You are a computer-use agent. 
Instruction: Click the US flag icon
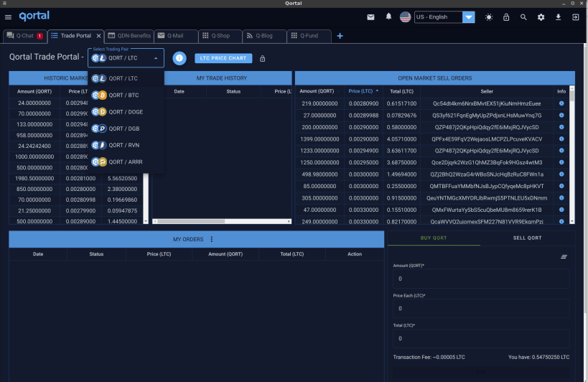[405, 17]
